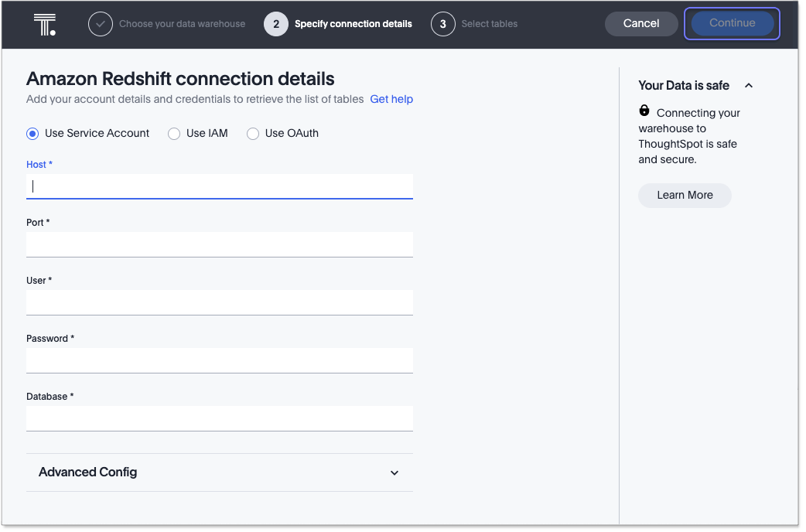Collapse the Your Data is safe panel
The width and height of the screenshot is (806, 532).
coord(749,86)
